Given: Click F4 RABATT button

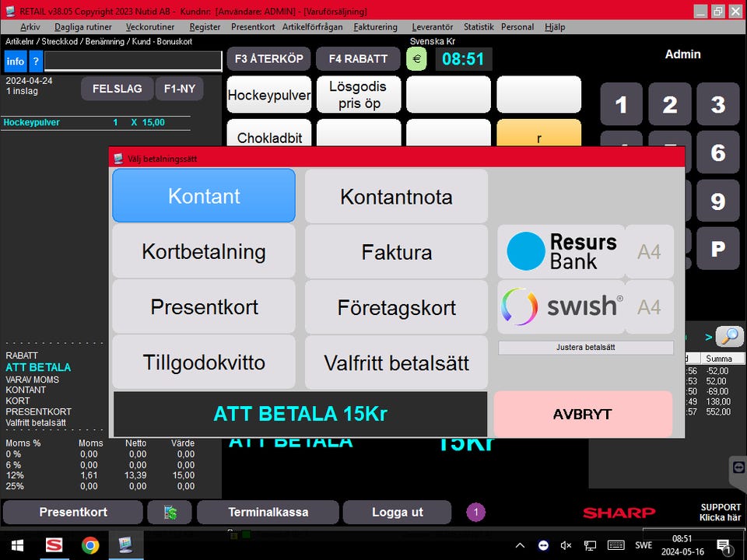Looking at the screenshot, I should (x=358, y=59).
